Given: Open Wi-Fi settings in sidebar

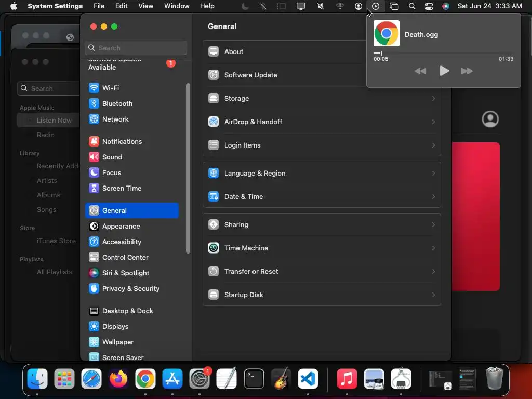Looking at the screenshot, I should point(131,88).
